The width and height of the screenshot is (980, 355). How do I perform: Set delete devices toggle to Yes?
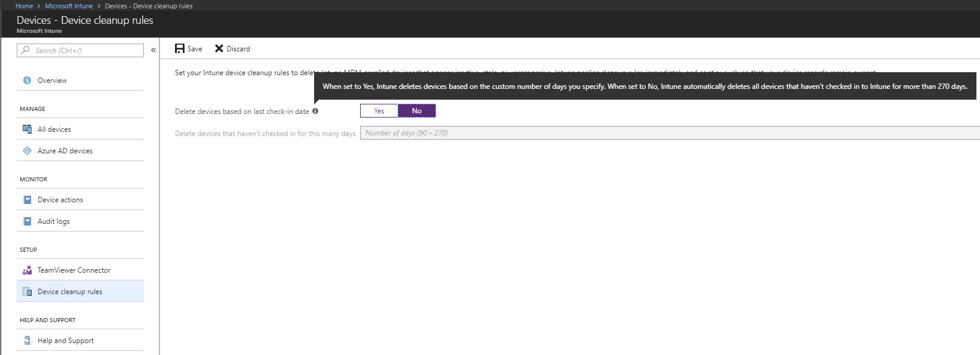coord(379,111)
